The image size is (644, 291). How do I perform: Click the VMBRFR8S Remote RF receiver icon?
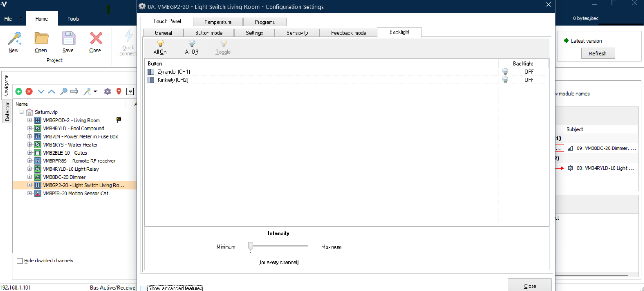click(38, 161)
